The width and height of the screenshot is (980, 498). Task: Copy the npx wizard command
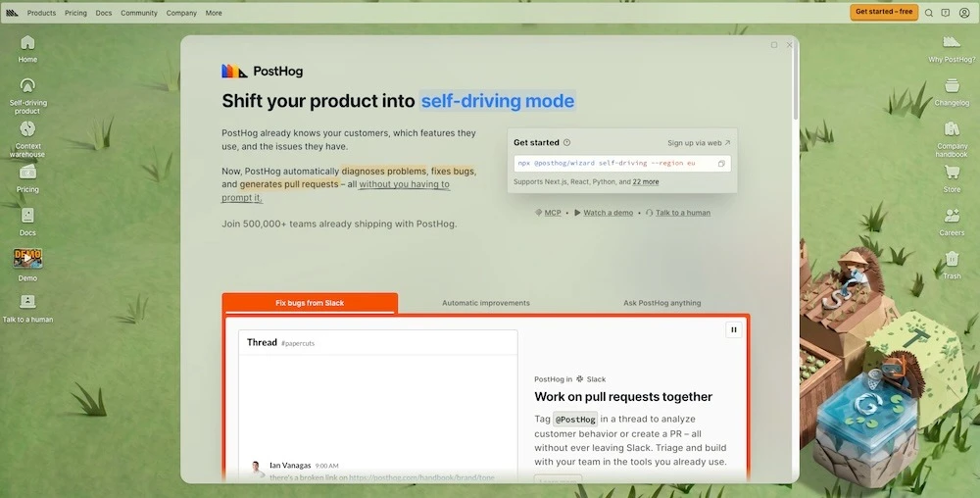click(721, 164)
